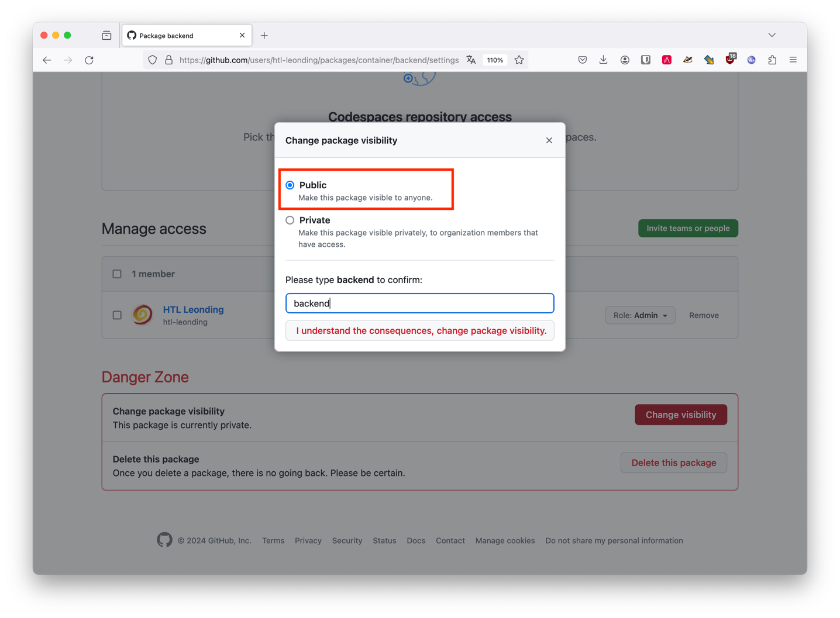Open the Docs footer link

pyautogui.click(x=416, y=540)
